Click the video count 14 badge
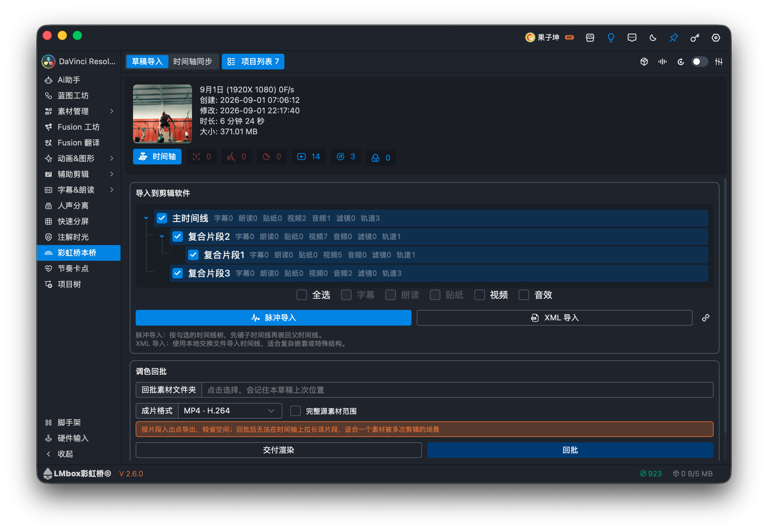Viewport: 768px width, 532px height. coord(309,157)
